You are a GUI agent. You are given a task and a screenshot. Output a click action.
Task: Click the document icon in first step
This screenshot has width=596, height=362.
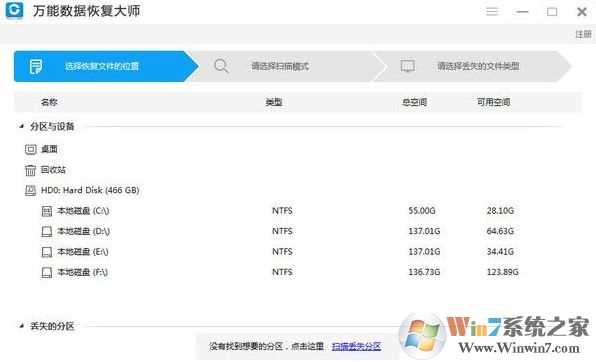tap(36, 67)
